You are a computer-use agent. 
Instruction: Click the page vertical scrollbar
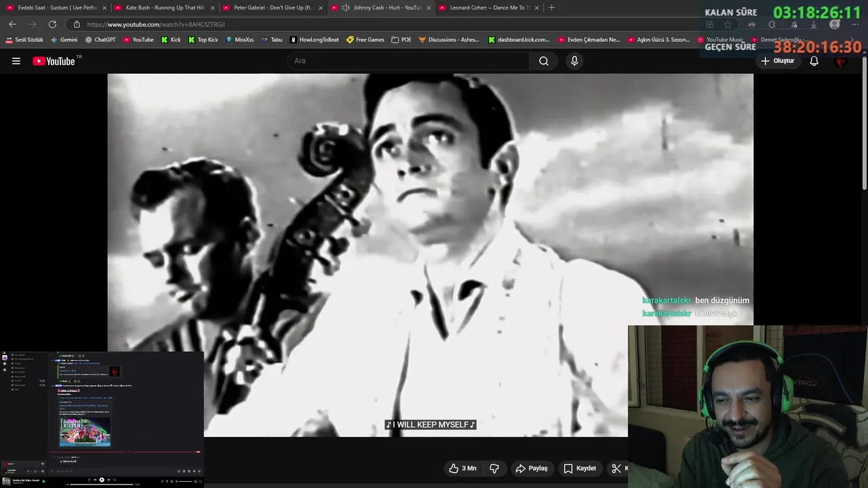864,122
